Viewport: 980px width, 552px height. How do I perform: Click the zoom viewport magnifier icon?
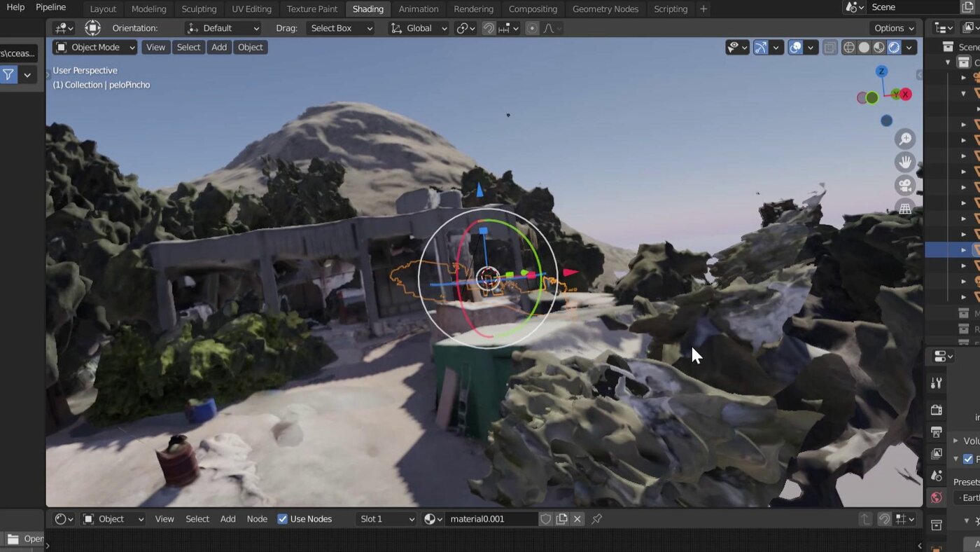905,139
